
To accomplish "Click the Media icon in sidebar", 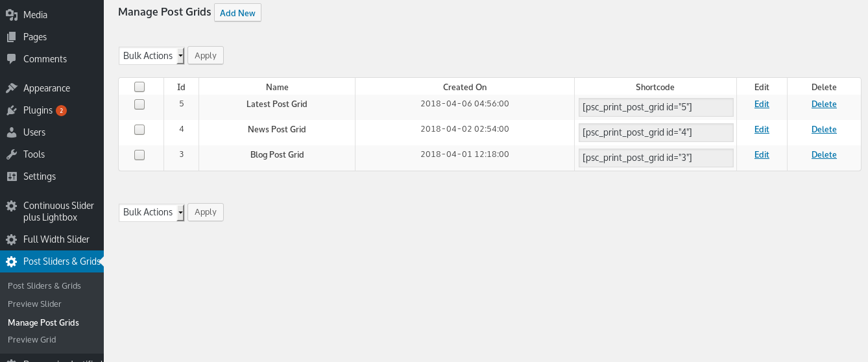I will pyautogui.click(x=11, y=15).
